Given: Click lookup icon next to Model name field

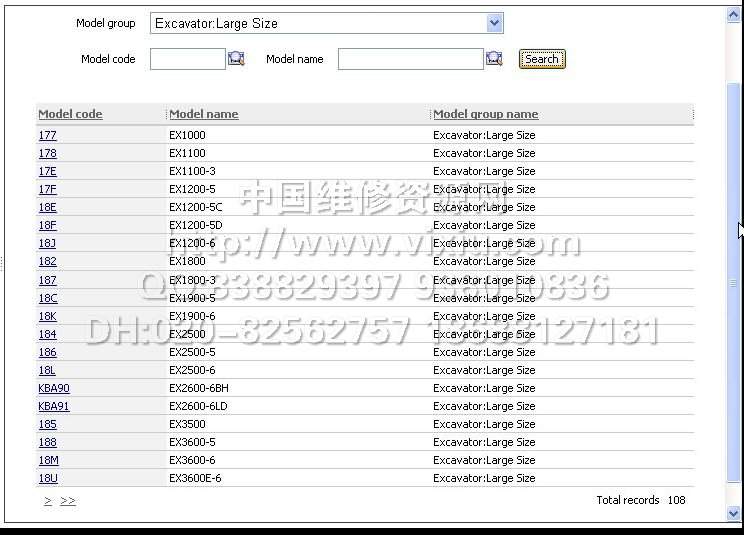Looking at the screenshot, I should tap(494, 59).
